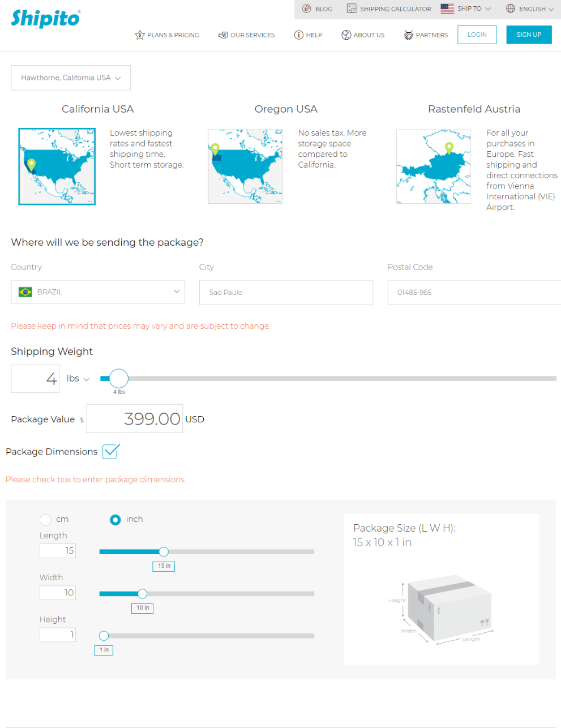561x728 pixels.
Task: Click the Length value input box
Action: tap(58, 551)
